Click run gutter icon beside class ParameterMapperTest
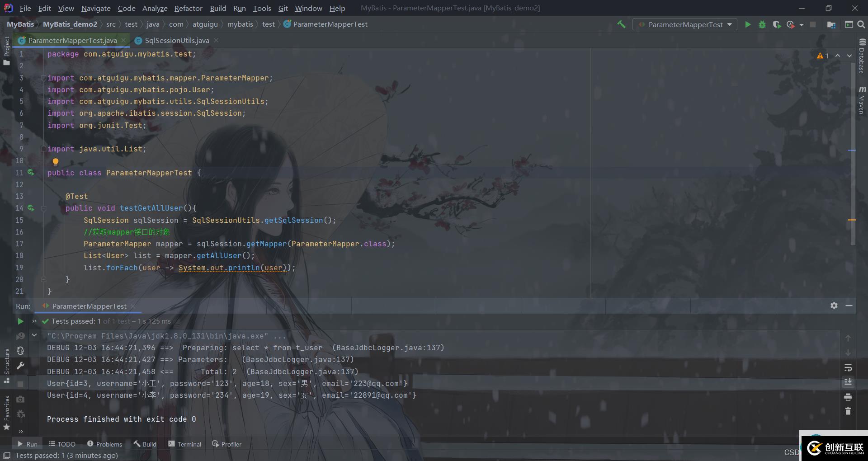This screenshot has width=868, height=461. [x=31, y=172]
